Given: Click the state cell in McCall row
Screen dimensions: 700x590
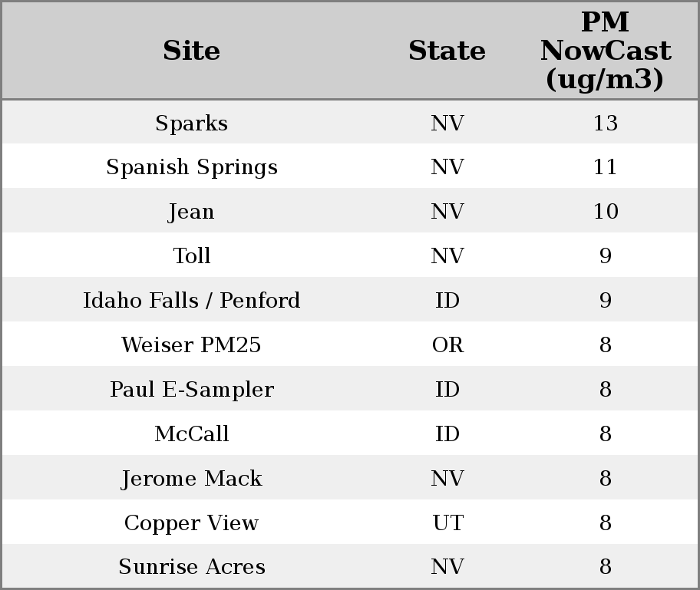Looking at the screenshot, I should 447,434.
